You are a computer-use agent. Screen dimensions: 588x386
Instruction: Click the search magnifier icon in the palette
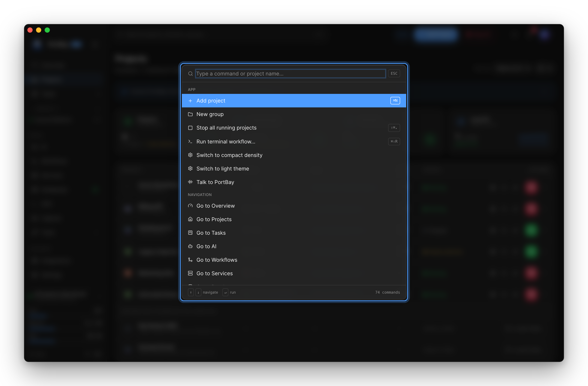pos(190,74)
